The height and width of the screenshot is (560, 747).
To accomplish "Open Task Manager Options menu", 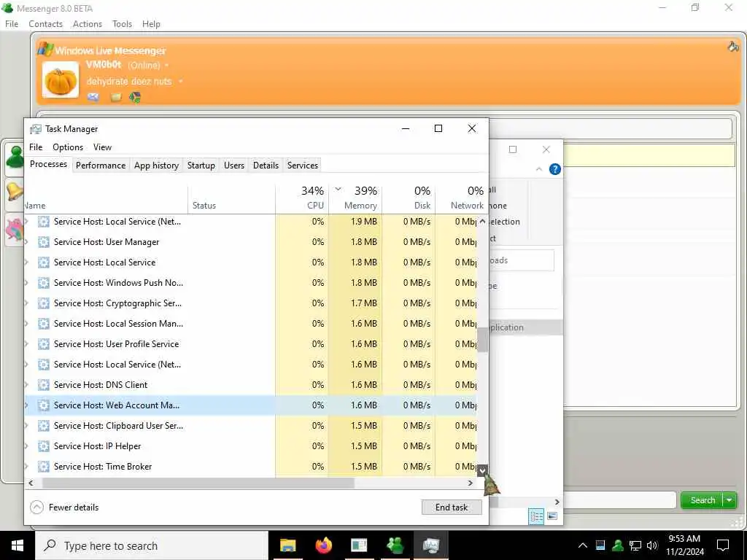I will point(68,147).
